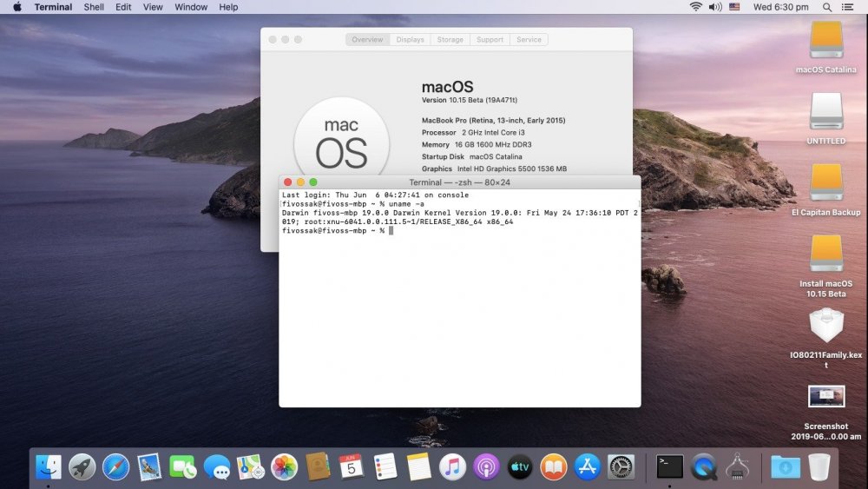Open QuickTime Player from the Dock
The image size is (868, 489).
(704, 466)
